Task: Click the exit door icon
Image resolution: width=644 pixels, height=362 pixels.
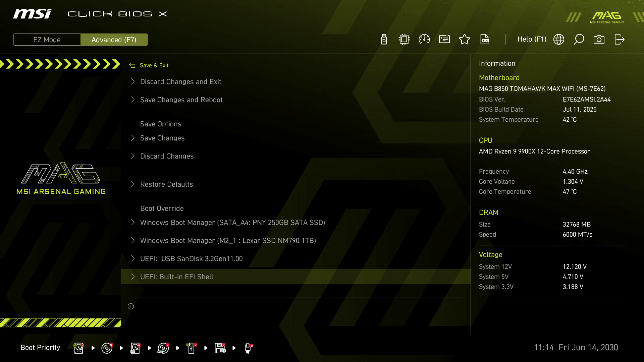Action: click(x=620, y=40)
